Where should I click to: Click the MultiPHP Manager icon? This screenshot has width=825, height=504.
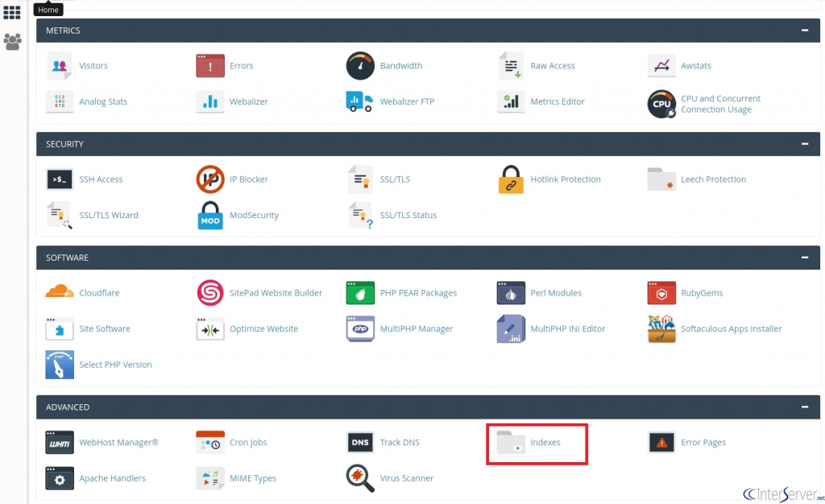click(x=360, y=328)
